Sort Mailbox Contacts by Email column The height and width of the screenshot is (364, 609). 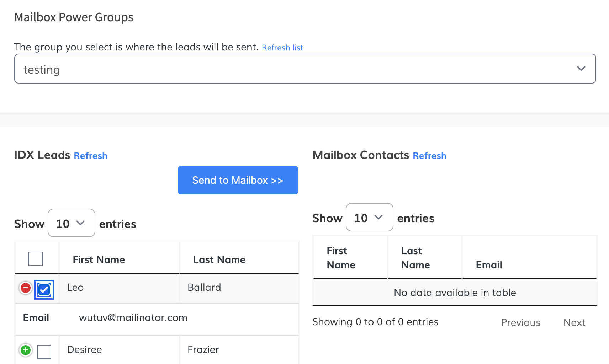pos(489,265)
